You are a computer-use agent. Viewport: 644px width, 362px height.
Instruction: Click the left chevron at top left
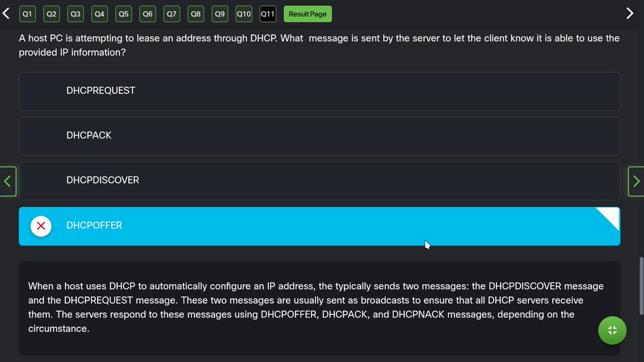click(6, 13)
